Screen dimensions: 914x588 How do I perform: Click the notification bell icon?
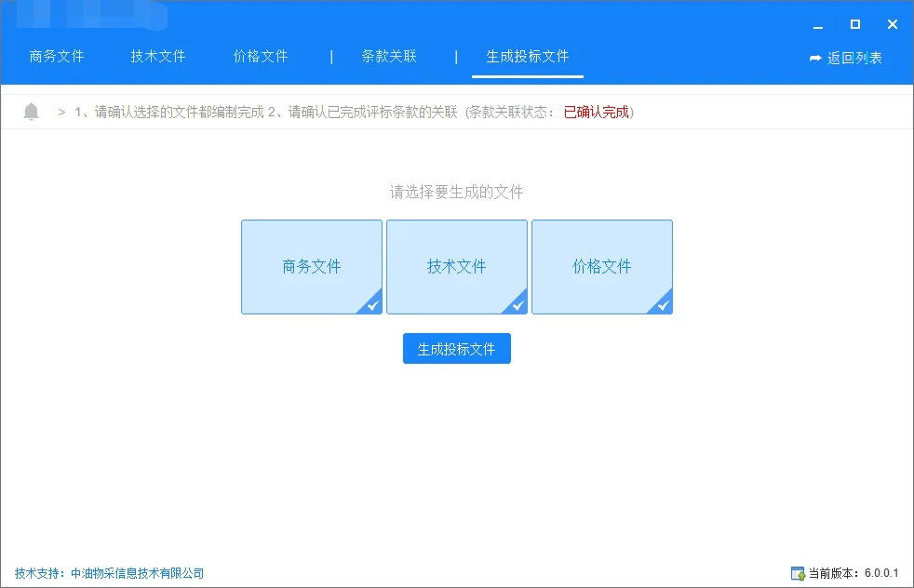tap(32, 112)
